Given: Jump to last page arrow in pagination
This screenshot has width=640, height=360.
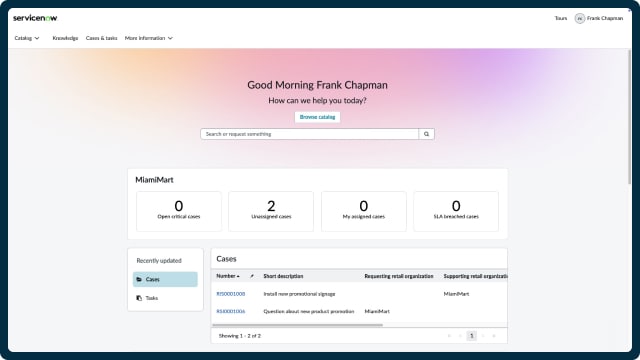Looking at the screenshot, I should [494, 336].
